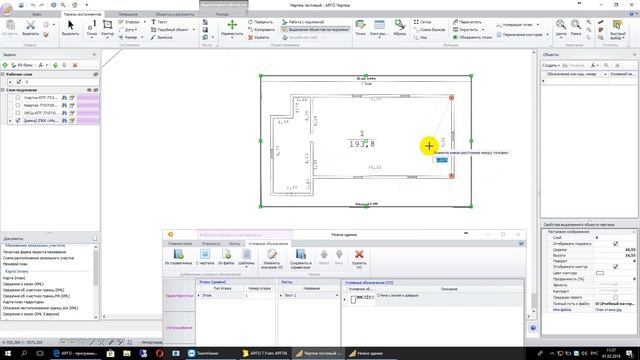Toggle Отображать подписи checkbox in properties
640x360 pixels.
click(616, 244)
